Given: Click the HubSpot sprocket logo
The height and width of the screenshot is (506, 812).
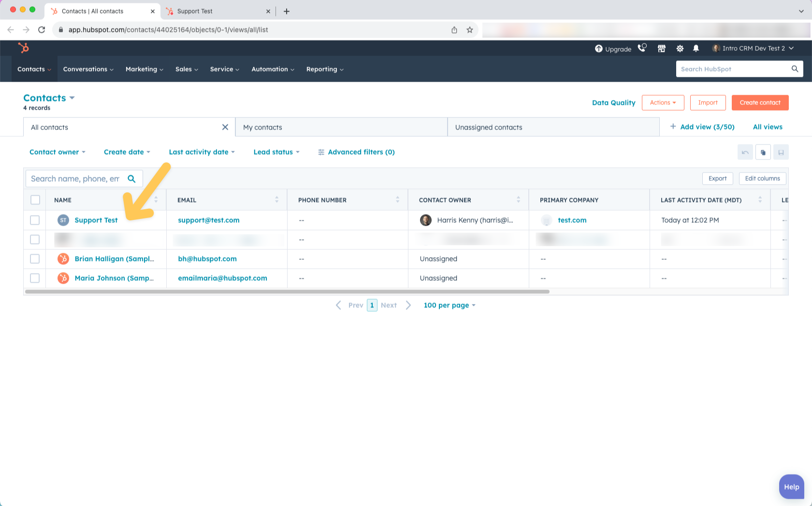Looking at the screenshot, I should 23,48.
